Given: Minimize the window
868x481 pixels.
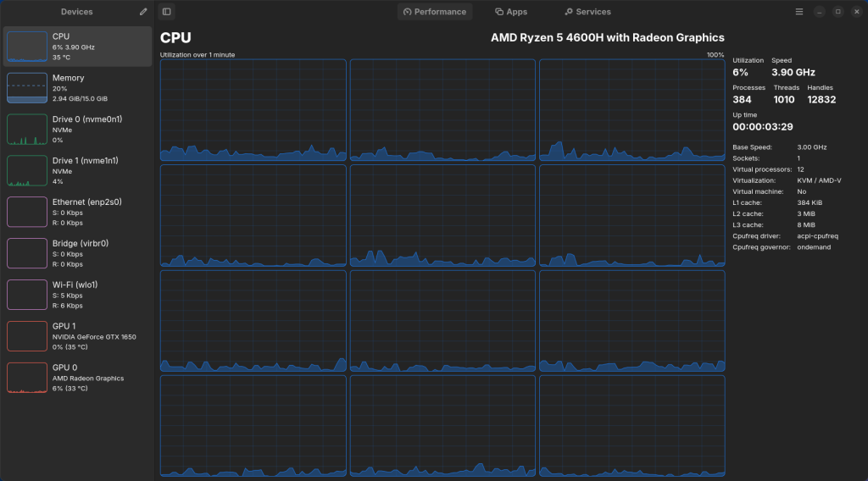Looking at the screenshot, I should click(819, 12).
